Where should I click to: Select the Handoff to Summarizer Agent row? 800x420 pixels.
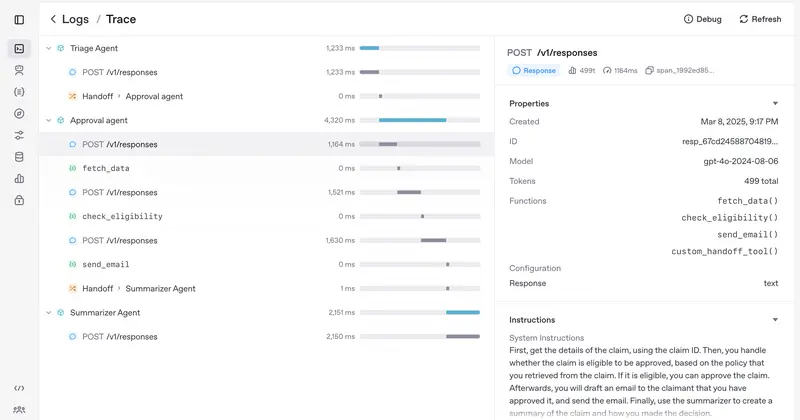(x=266, y=289)
